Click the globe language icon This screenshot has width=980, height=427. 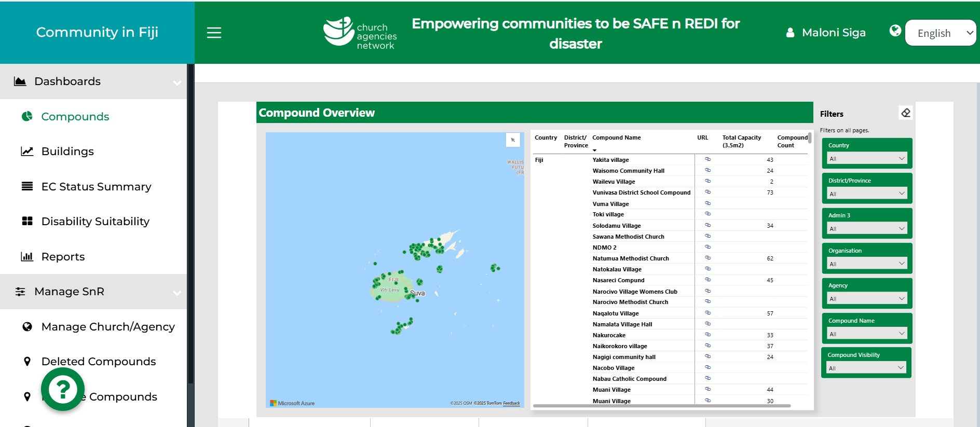[895, 31]
